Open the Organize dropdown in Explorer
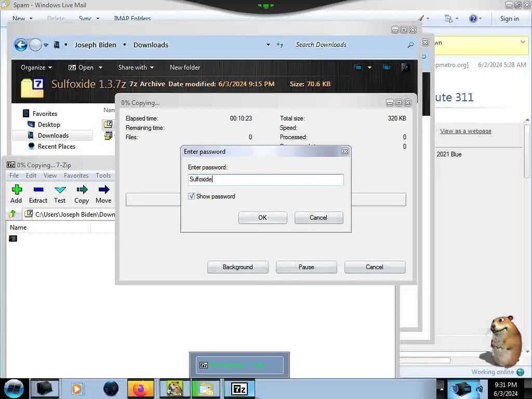 (x=36, y=67)
